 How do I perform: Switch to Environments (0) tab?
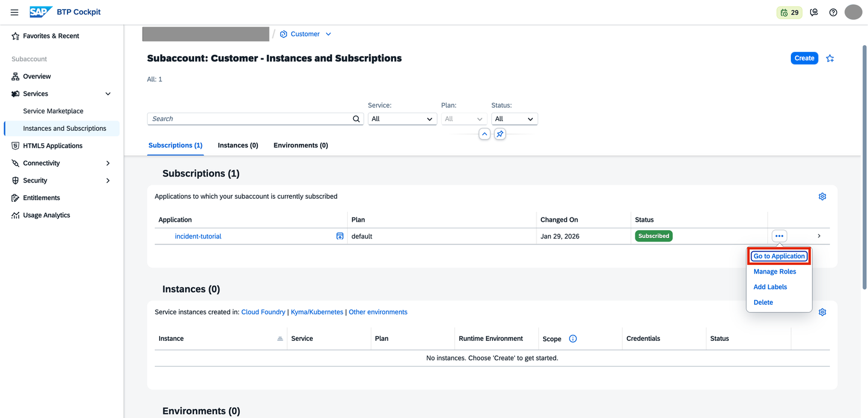click(x=301, y=145)
